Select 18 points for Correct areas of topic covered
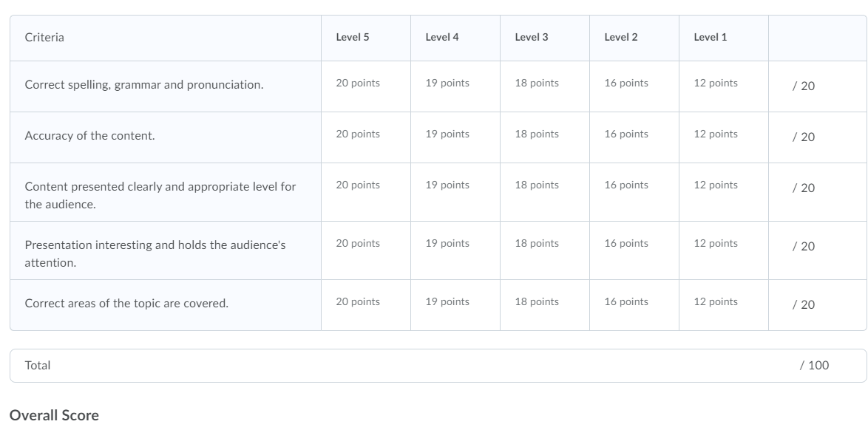 [545, 305]
